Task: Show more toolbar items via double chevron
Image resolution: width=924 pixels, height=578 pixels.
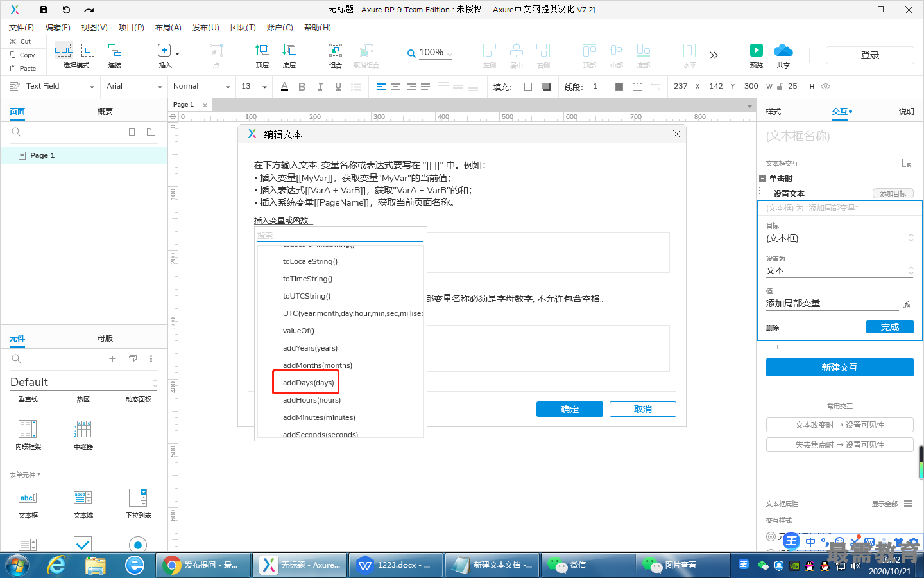Action: click(x=714, y=55)
